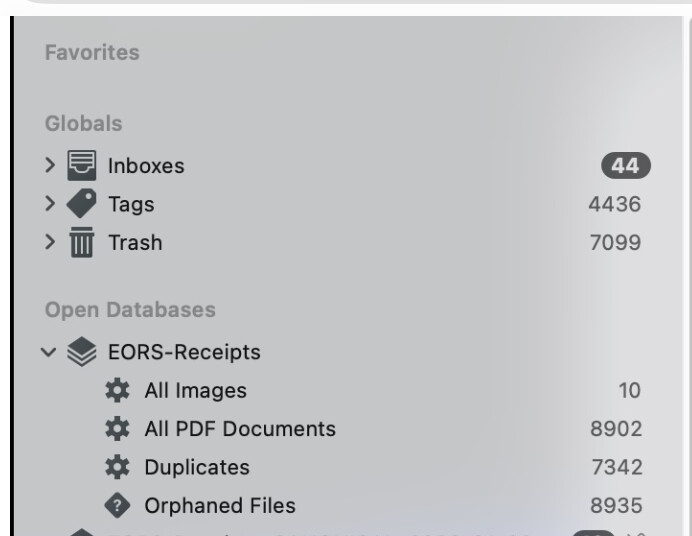This screenshot has height=536, width=692.
Task: Click the All PDF Documents gear icon
Action: [117, 429]
